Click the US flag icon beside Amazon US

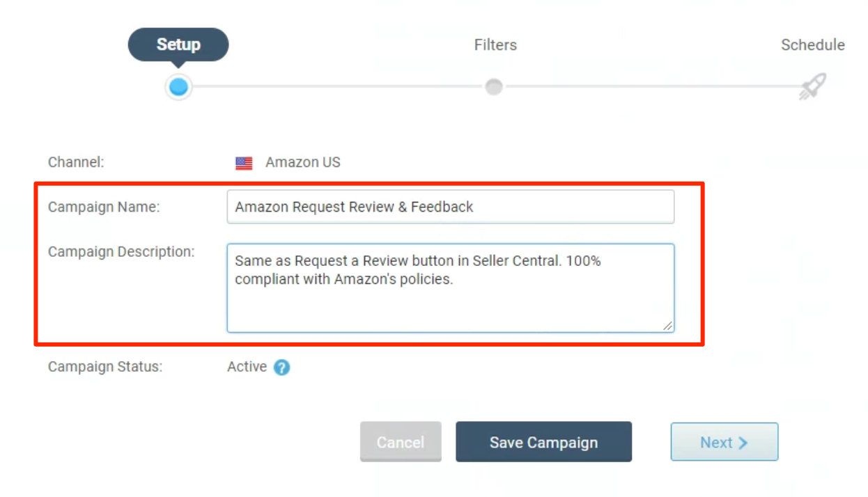tap(244, 164)
